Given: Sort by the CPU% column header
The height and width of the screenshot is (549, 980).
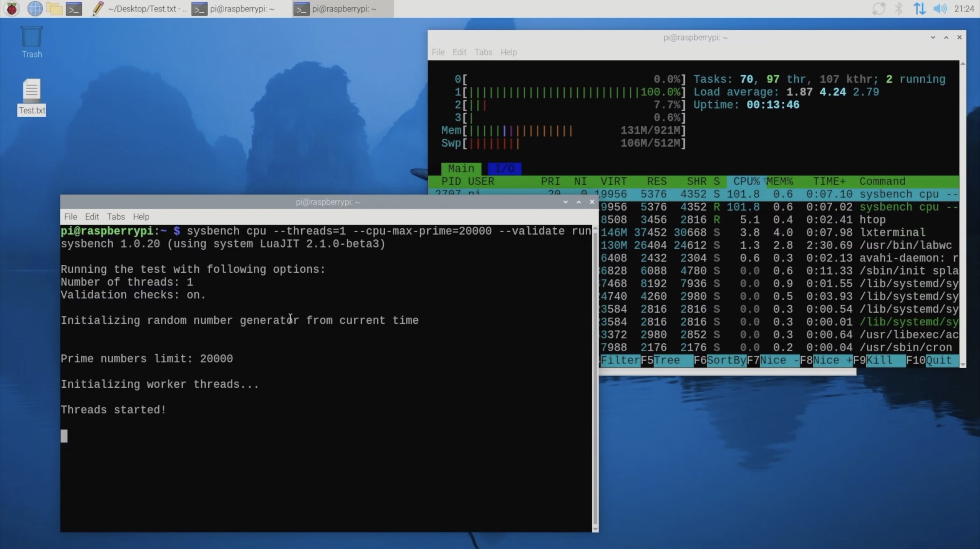Looking at the screenshot, I should 746,181.
